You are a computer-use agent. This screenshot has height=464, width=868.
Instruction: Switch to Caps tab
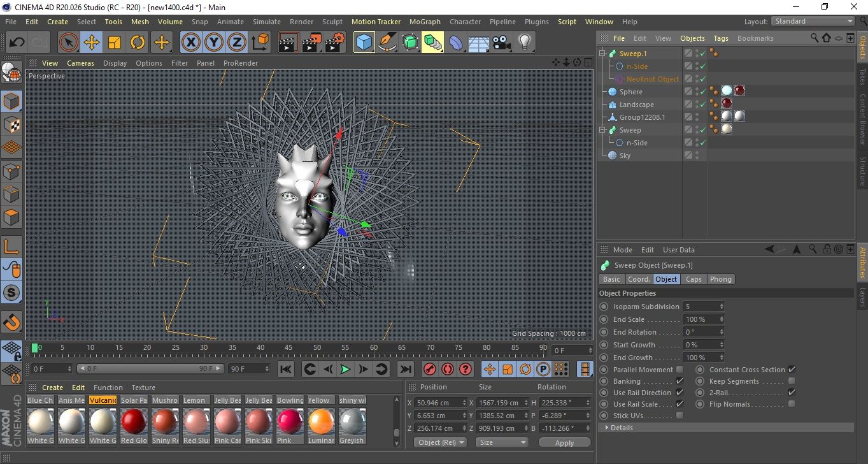(x=694, y=279)
